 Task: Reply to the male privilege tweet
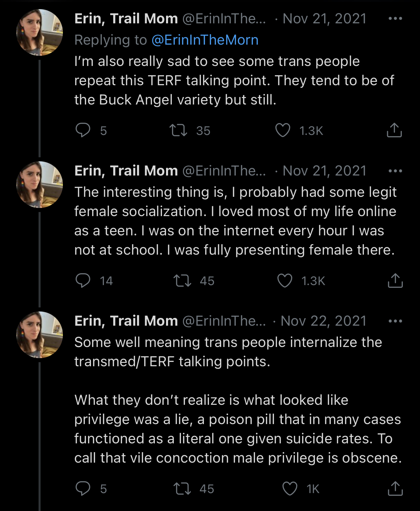coord(83,488)
